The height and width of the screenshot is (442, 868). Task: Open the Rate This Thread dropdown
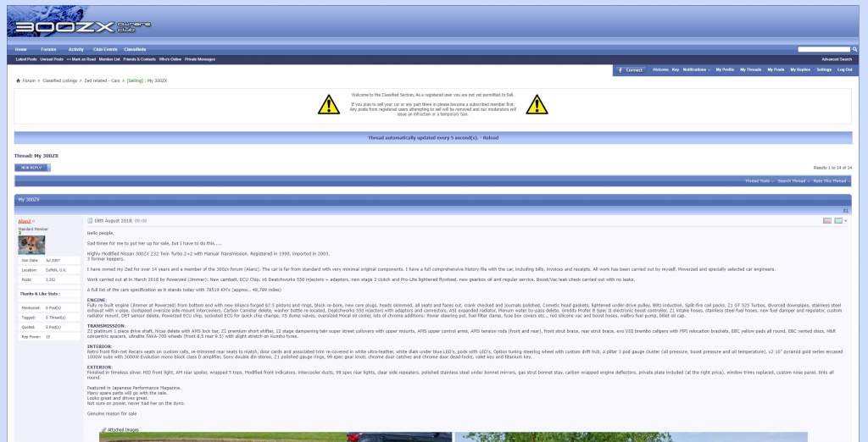[831, 181]
